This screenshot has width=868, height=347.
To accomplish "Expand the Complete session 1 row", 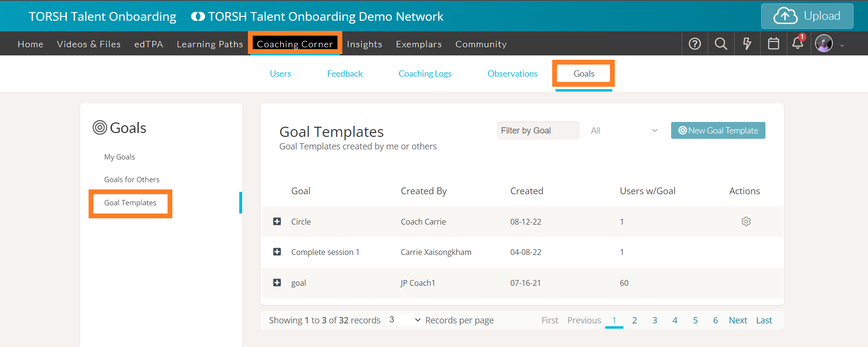I will click(x=277, y=252).
